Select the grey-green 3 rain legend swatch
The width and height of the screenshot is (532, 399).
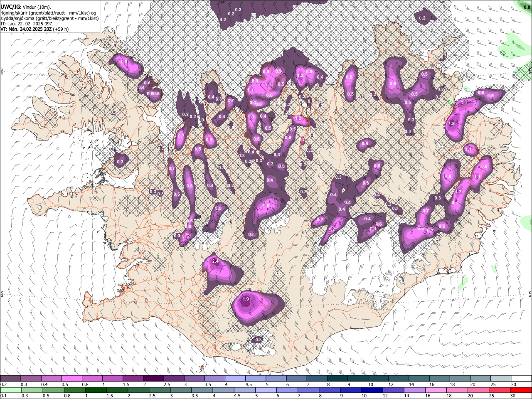pos(181,390)
